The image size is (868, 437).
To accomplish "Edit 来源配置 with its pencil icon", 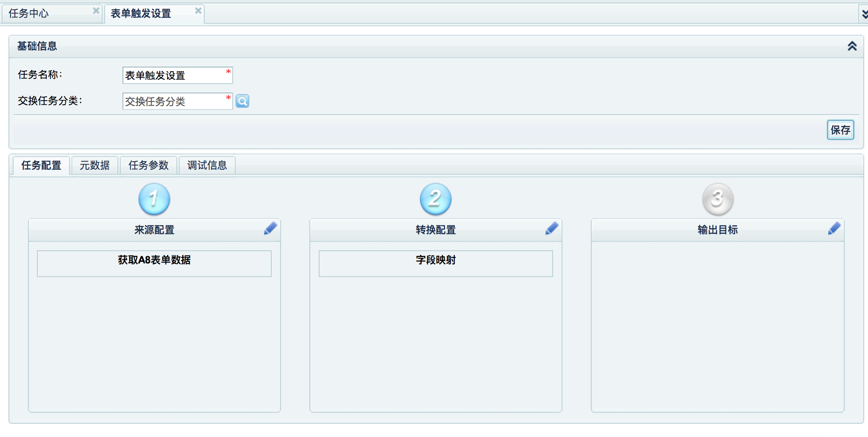I will tap(270, 228).
